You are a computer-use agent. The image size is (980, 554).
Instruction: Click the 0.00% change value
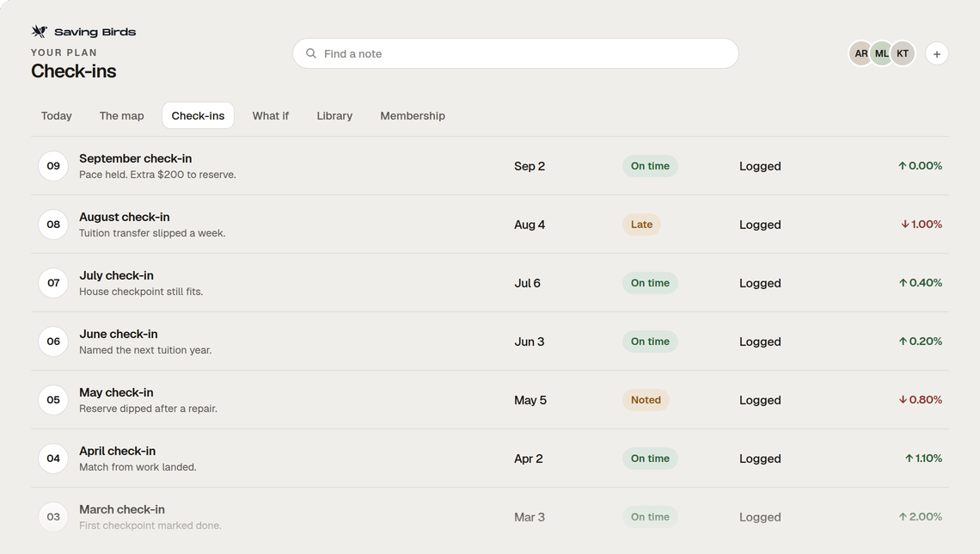[920, 166]
